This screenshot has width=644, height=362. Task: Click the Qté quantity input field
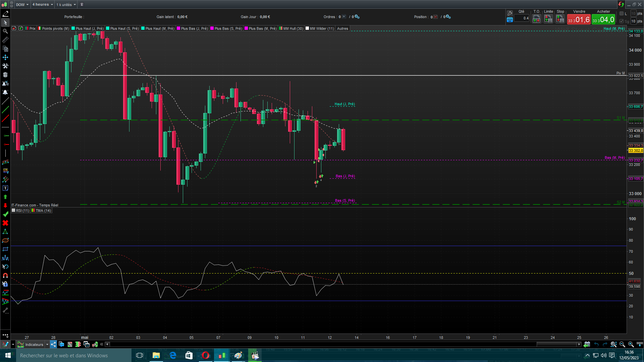[x=522, y=18]
